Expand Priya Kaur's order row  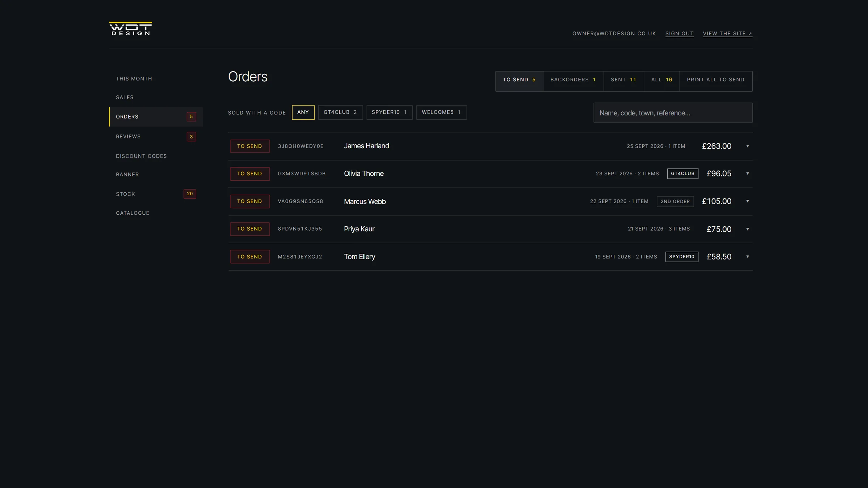748,229
